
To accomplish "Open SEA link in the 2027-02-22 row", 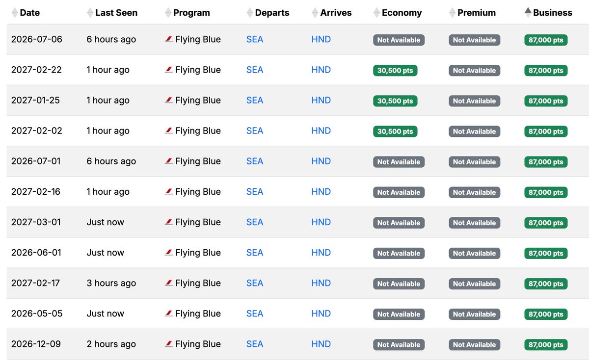I will pyautogui.click(x=255, y=70).
